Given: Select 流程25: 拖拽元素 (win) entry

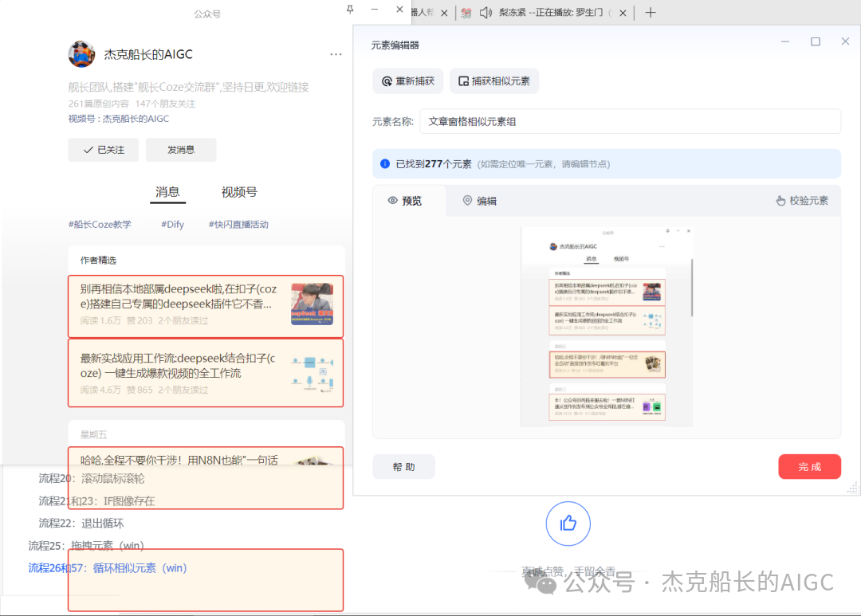Looking at the screenshot, I should pos(86,546).
